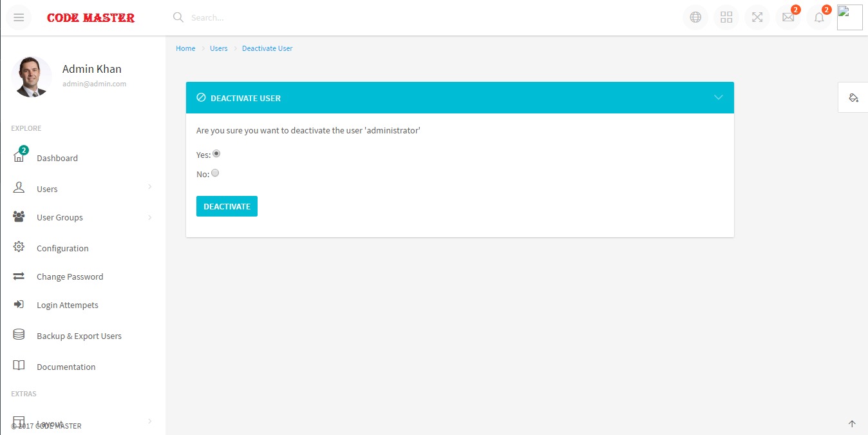The image size is (868, 435).
Task: Open the quick apps grid icon
Action: pyautogui.click(x=726, y=17)
